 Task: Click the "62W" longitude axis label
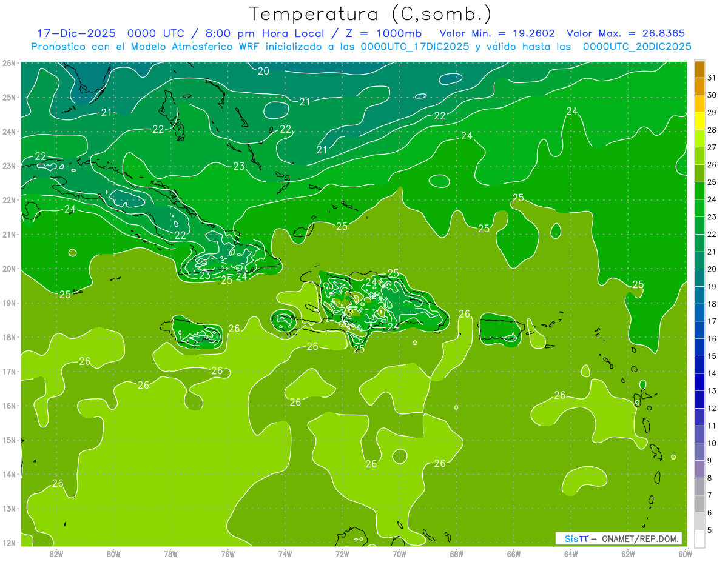628,553
